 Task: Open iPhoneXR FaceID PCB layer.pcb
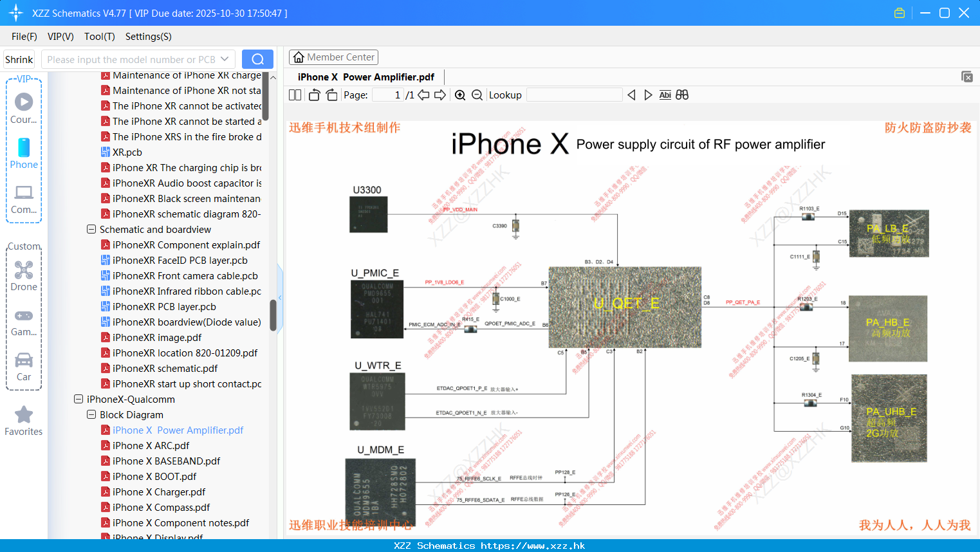point(180,260)
